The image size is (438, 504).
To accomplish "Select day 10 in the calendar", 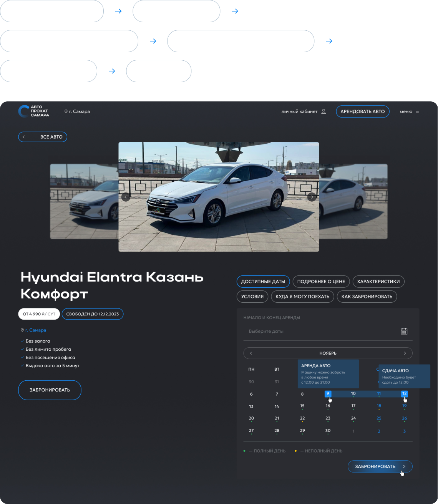I will pos(353,394).
